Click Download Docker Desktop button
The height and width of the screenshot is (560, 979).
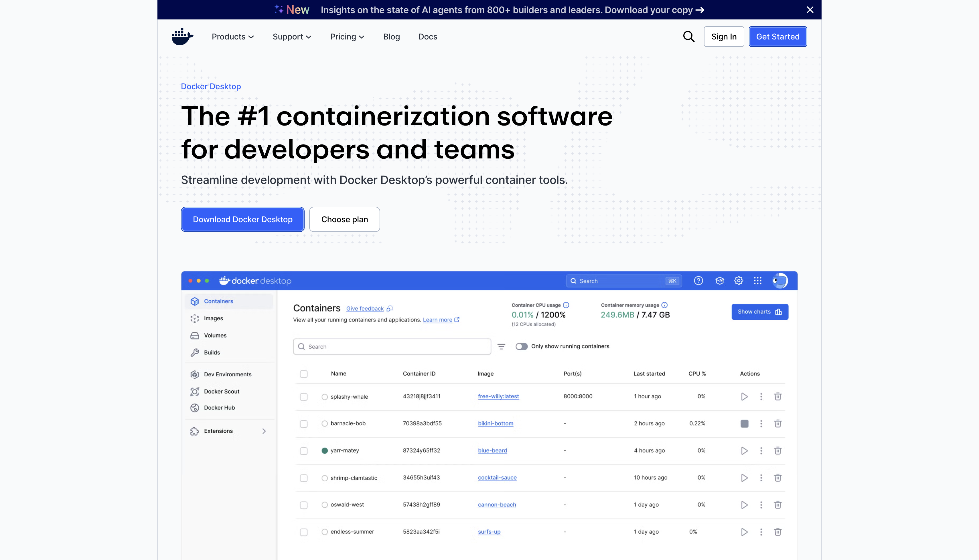click(x=242, y=219)
